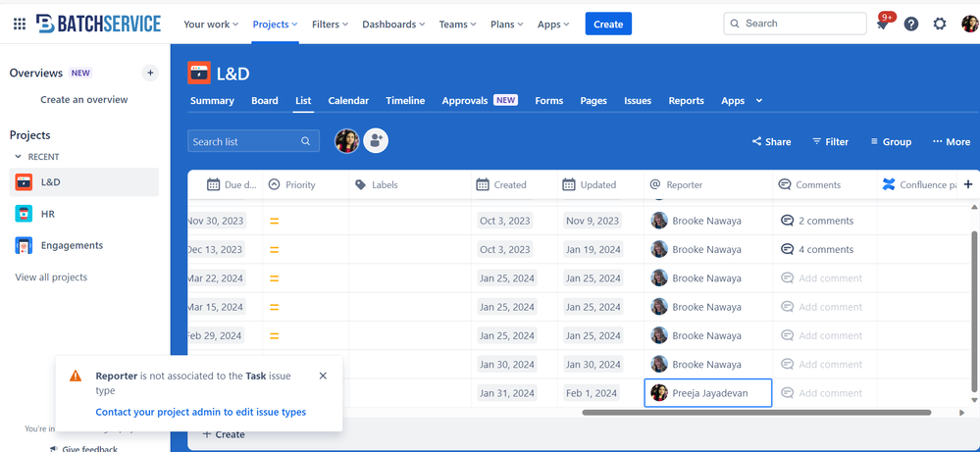Select the user avatar filter next to search list
This screenshot has height=452, width=980.
point(347,141)
